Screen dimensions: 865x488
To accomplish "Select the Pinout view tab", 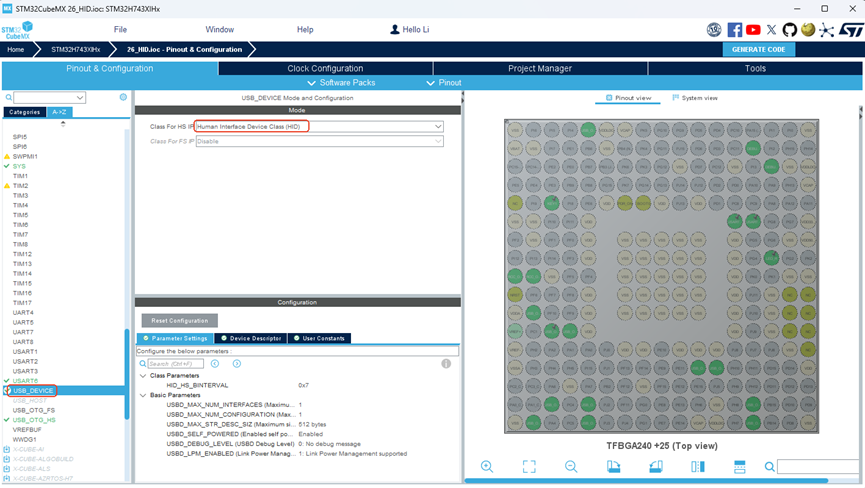I will tap(628, 98).
